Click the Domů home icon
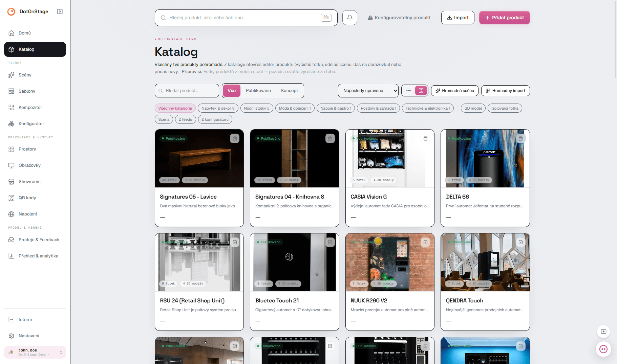Viewport: 617px width, 364px height. click(11, 33)
